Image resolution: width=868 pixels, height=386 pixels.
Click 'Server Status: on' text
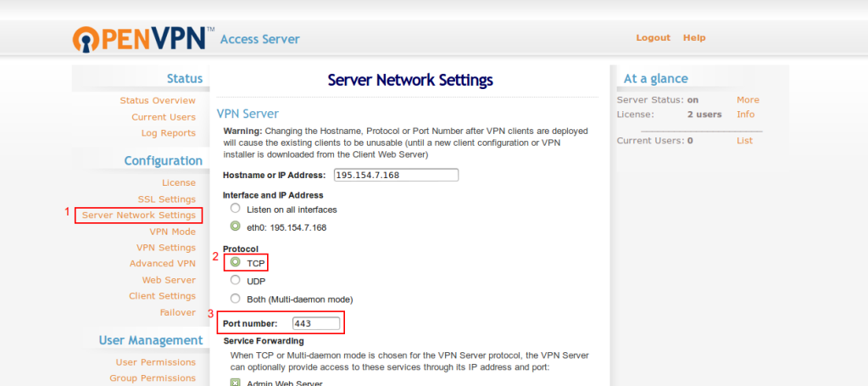pos(658,100)
